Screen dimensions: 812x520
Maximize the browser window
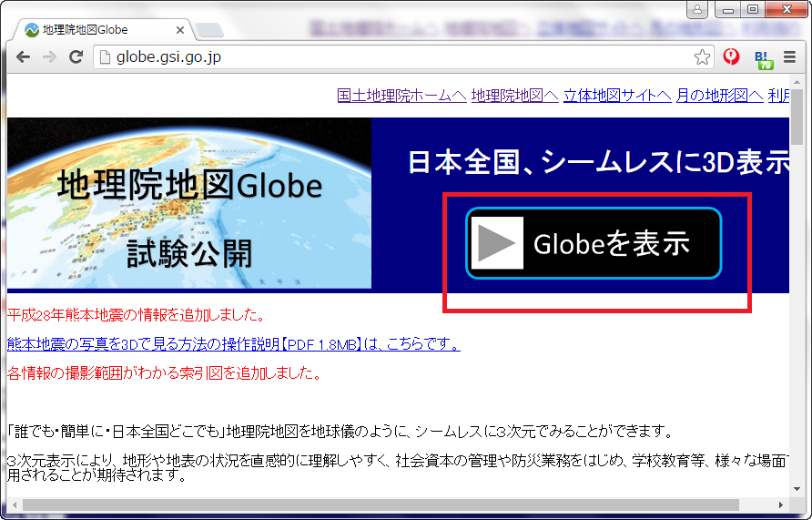pyautogui.click(x=753, y=9)
